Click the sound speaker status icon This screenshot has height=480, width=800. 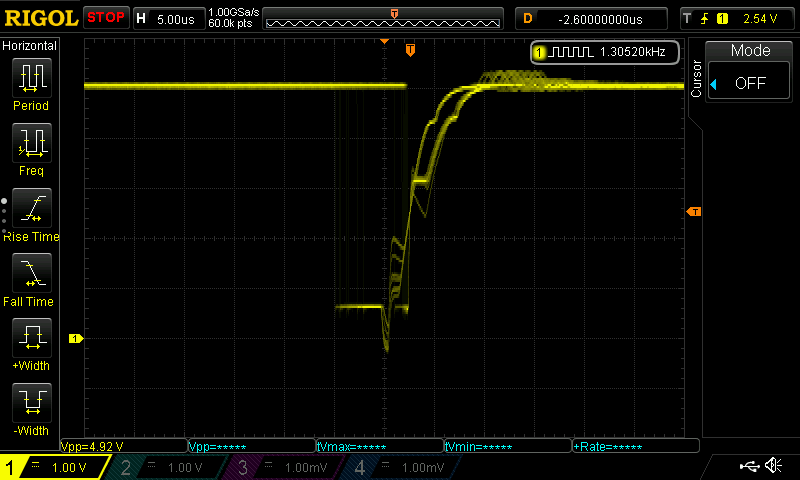click(774, 465)
